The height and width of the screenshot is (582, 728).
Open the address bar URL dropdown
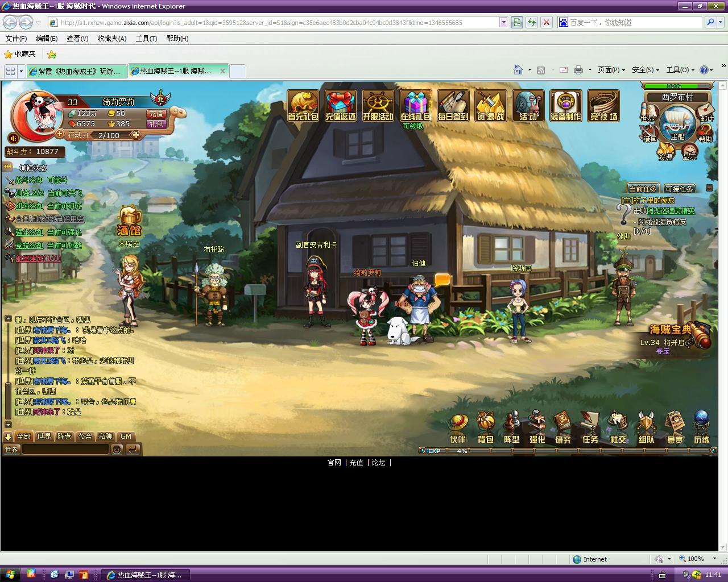pyautogui.click(x=503, y=22)
